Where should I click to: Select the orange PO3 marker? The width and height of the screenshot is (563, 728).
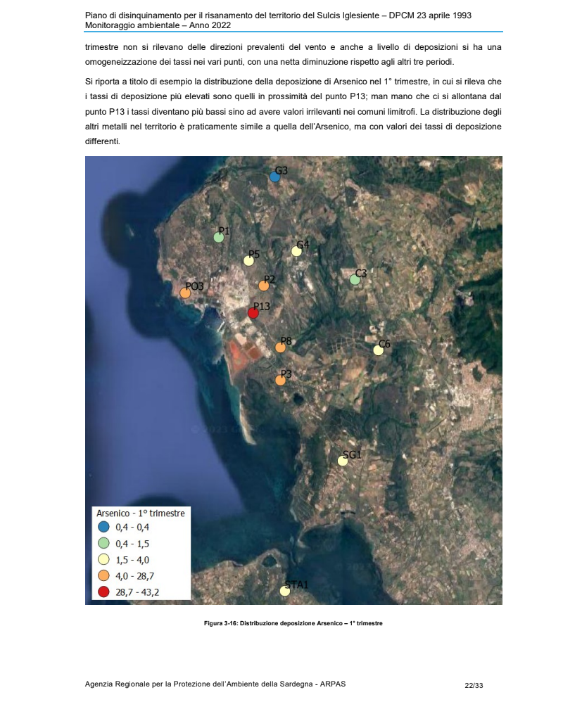pos(185,293)
